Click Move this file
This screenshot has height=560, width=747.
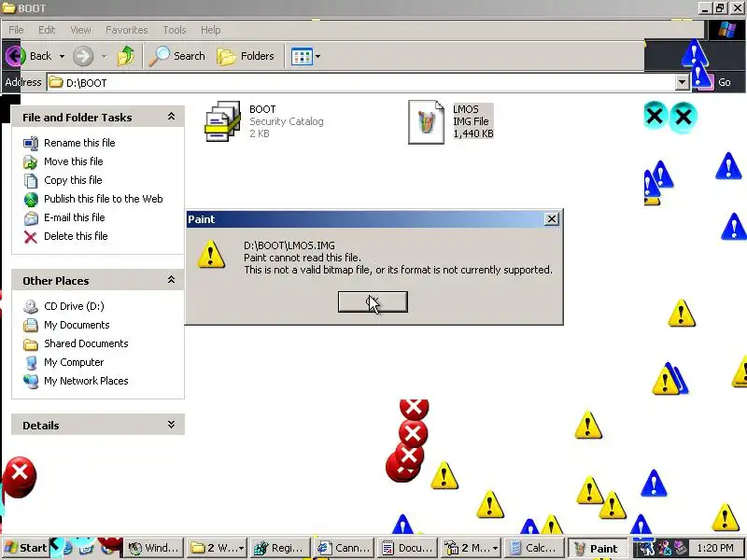point(74,161)
